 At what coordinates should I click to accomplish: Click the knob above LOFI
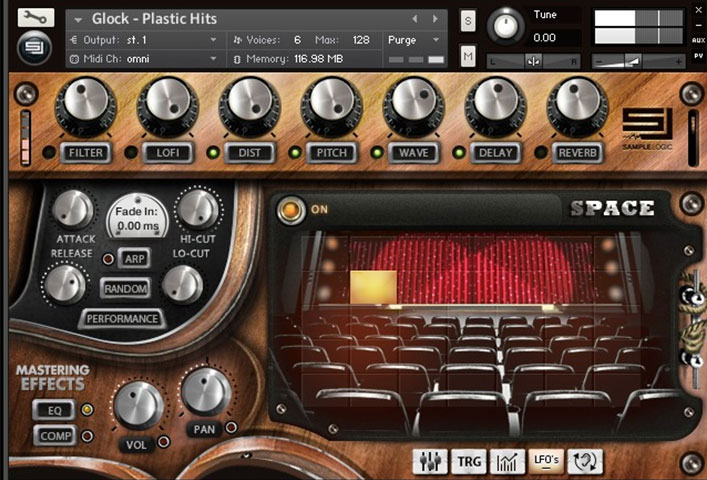(168, 104)
